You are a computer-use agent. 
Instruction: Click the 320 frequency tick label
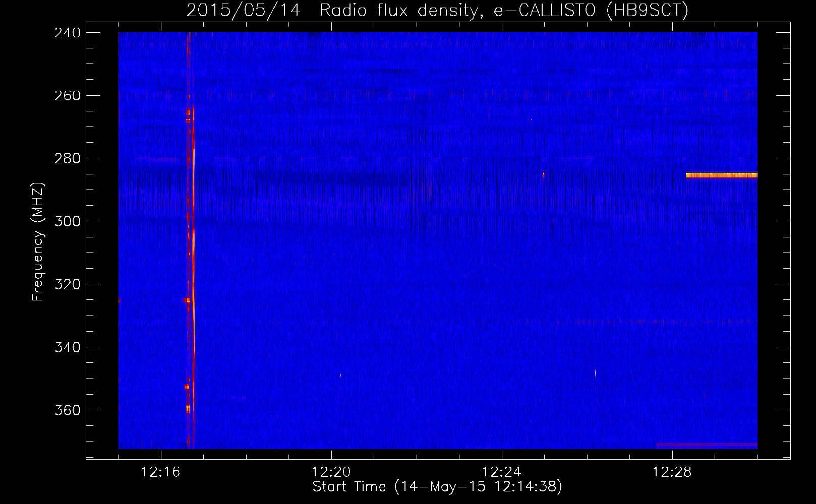67,285
